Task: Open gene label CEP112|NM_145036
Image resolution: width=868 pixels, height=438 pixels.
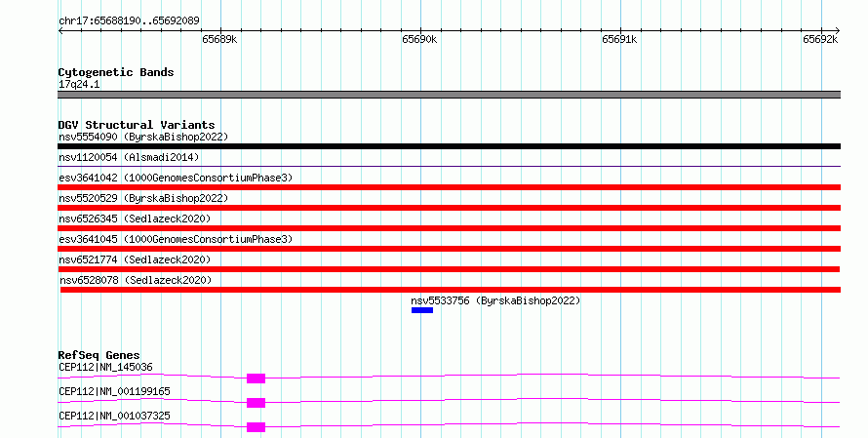Action: [x=105, y=367]
